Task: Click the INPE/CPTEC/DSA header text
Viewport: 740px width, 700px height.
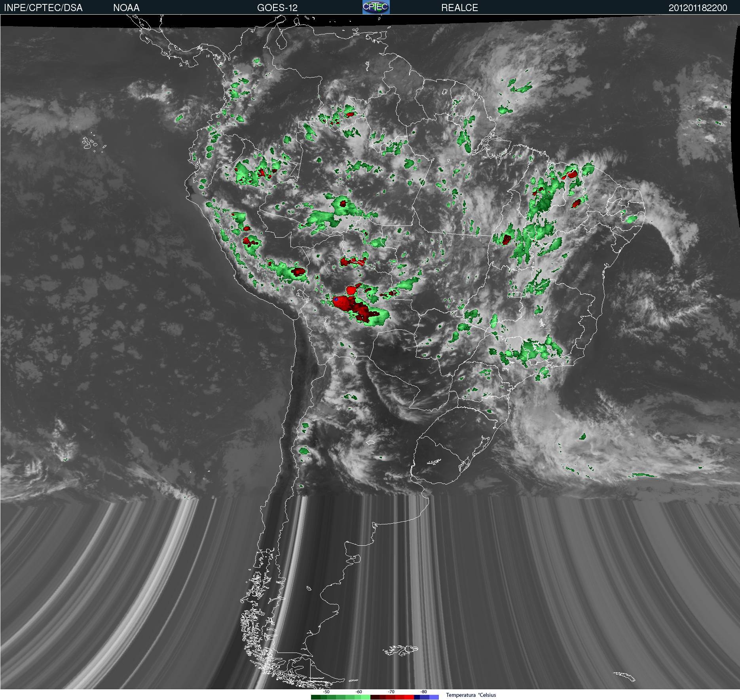Action: pyautogui.click(x=43, y=8)
